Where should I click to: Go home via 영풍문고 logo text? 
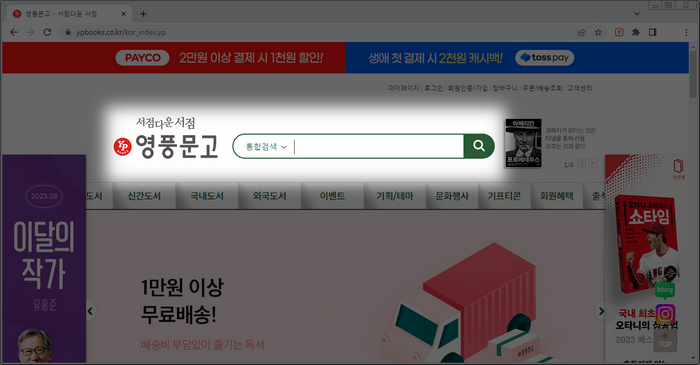[177, 147]
